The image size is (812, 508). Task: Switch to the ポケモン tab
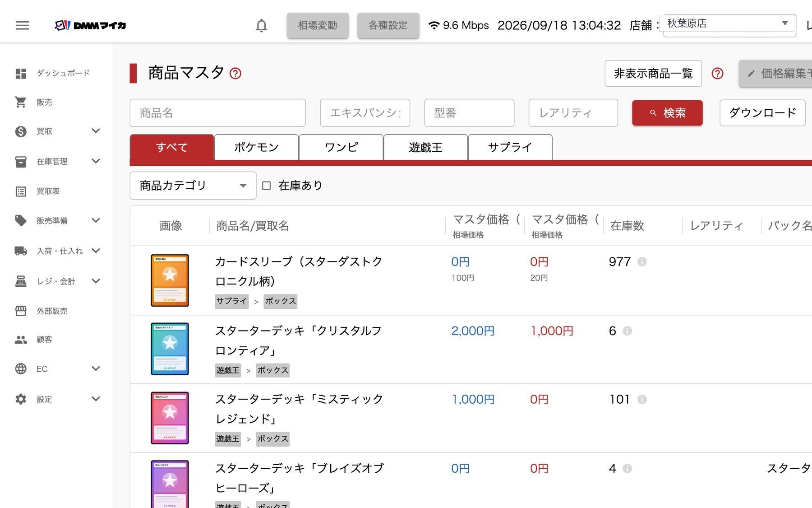point(256,147)
